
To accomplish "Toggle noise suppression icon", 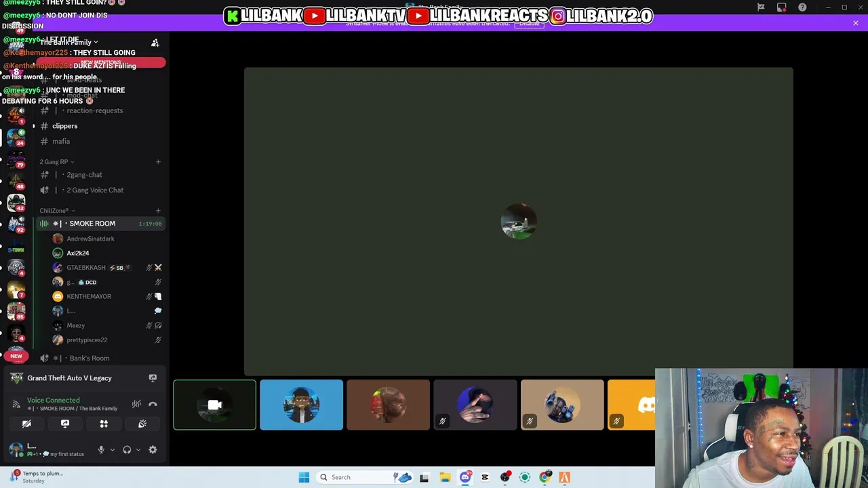I will [136, 404].
